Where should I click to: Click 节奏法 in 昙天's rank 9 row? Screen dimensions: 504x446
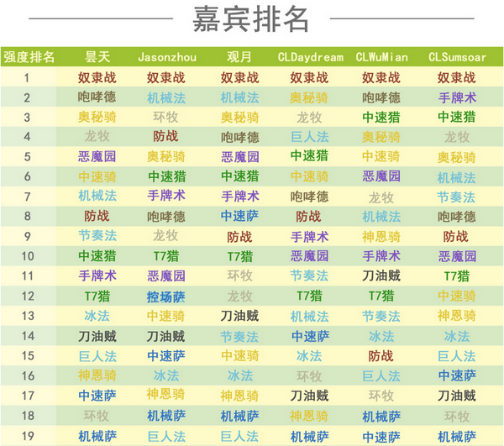(97, 236)
